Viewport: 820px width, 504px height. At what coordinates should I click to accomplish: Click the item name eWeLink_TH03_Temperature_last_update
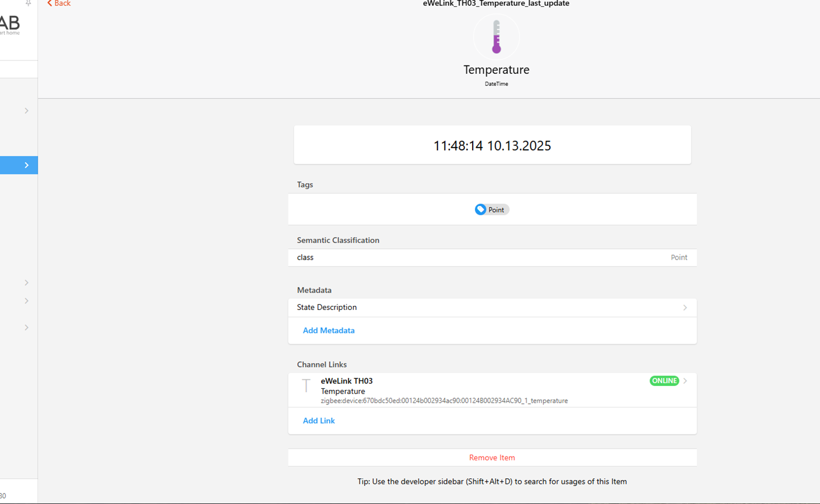[496, 3]
